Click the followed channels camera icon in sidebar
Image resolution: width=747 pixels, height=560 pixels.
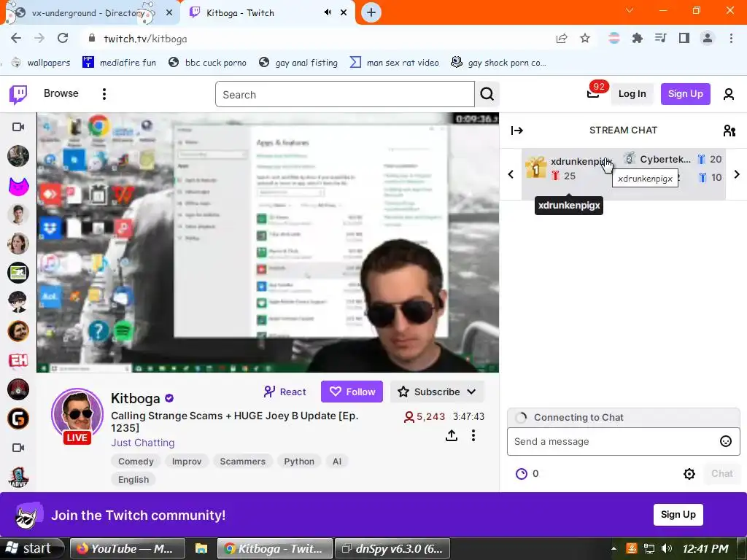pyautogui.click(x=18, y=127)
